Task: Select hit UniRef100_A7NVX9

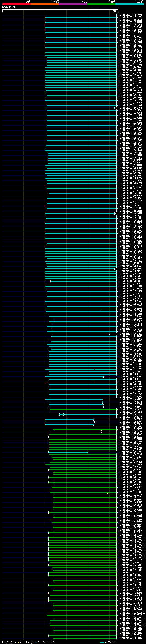Action: (x=131, y=48)
